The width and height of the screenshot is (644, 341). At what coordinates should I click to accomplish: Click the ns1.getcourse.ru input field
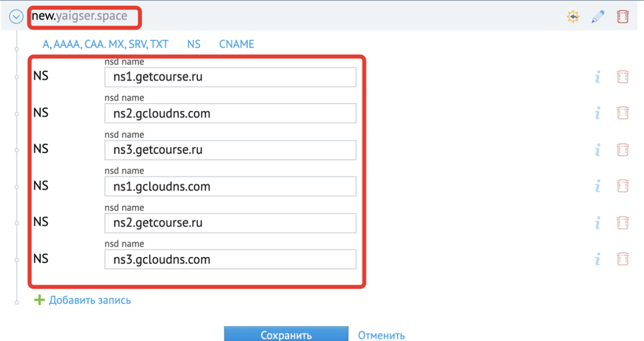pyautogui.click(x=230, y=77)
